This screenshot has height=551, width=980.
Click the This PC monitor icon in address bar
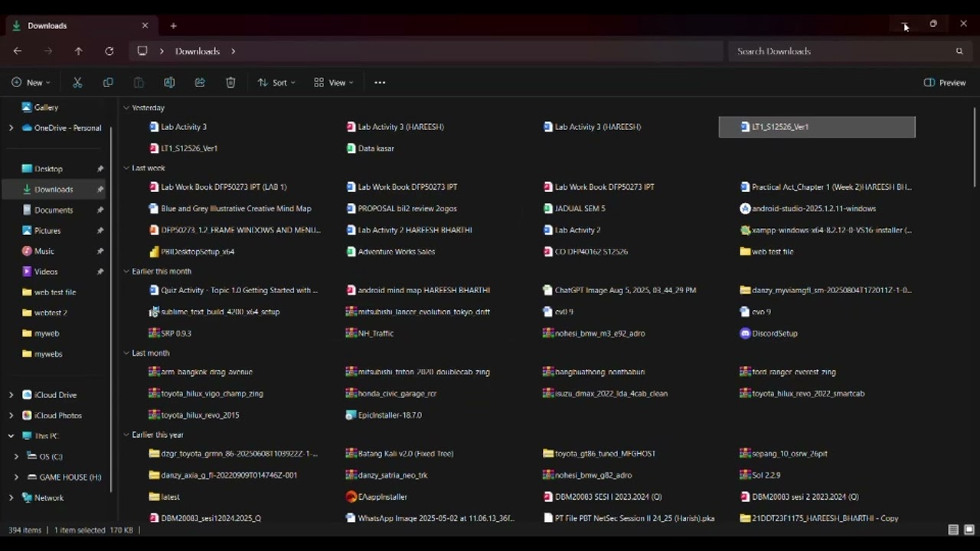(x=142, y=51)
